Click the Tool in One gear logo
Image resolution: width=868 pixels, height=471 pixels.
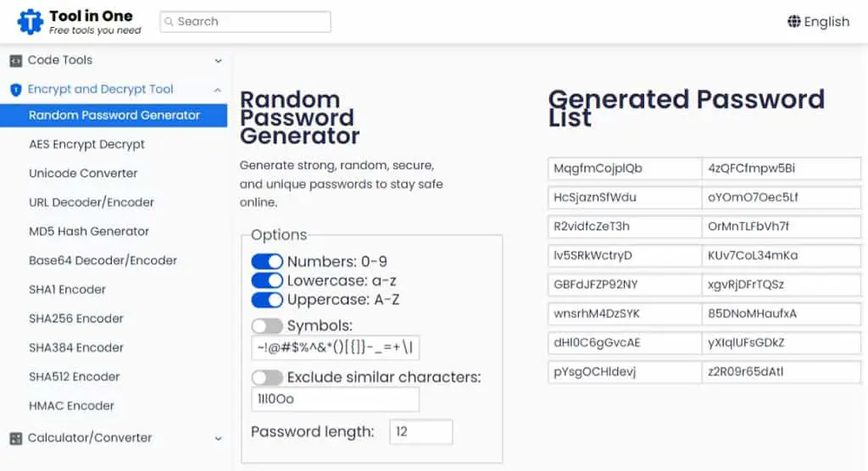click(x=30, y=22)
